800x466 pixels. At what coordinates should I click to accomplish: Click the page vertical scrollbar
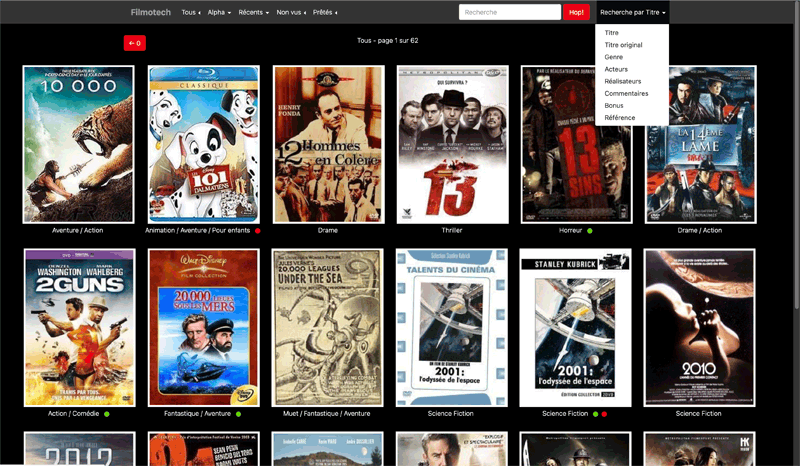click(x=796, y=233)
